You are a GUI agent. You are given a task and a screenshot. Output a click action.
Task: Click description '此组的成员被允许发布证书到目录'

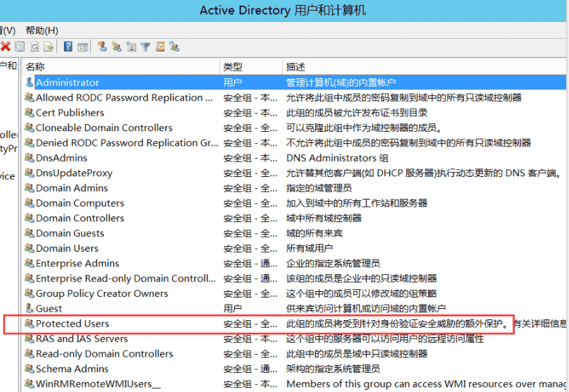point(357,113)
